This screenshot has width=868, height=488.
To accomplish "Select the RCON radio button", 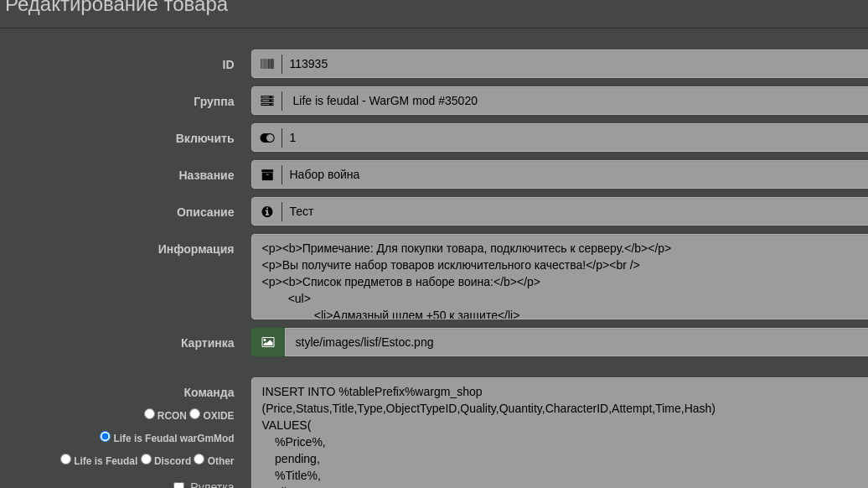I will (x=149, y=413).
